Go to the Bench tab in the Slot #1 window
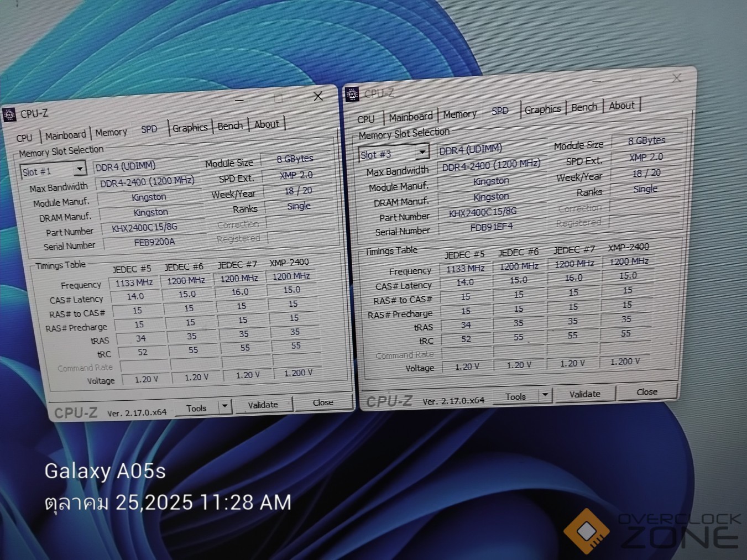Viewport: 747px width, 560px height. [x=230, y=126]
